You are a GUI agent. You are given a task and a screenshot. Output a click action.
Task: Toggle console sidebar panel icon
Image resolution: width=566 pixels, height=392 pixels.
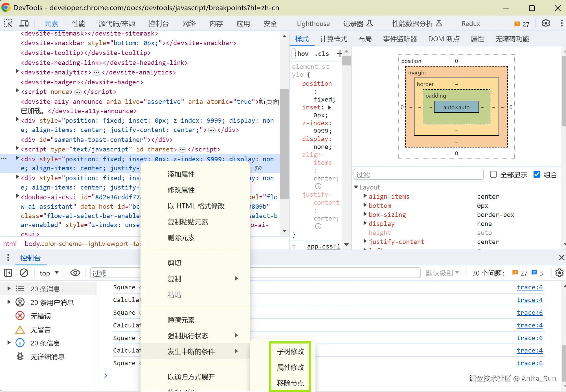pos(8,273)
